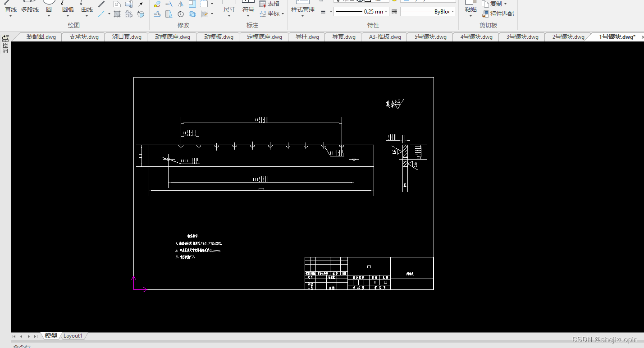Image resolution: width=644 pixels, height=348 pixels.
Task: Click the revision cloud icon in 绘图 panel
Action: 129,14
